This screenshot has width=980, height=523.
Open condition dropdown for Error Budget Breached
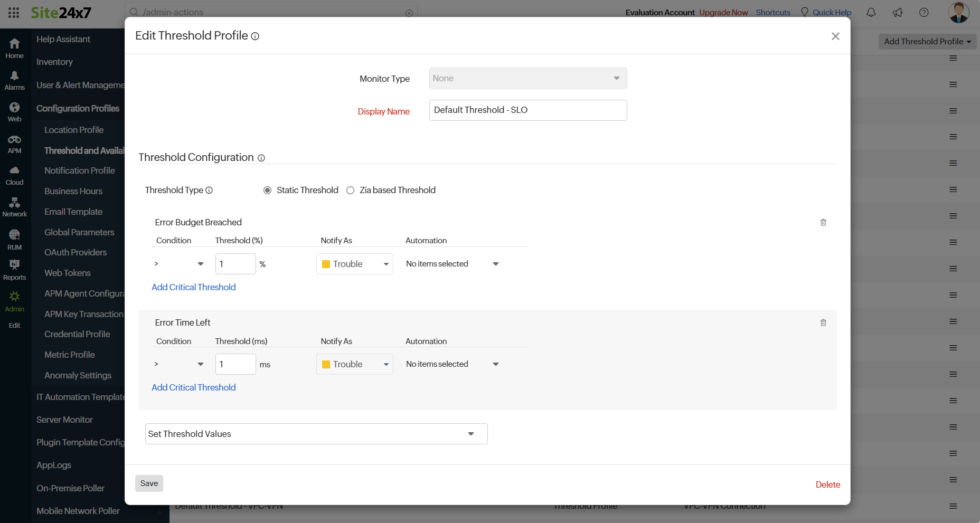(x=178, y=264)
